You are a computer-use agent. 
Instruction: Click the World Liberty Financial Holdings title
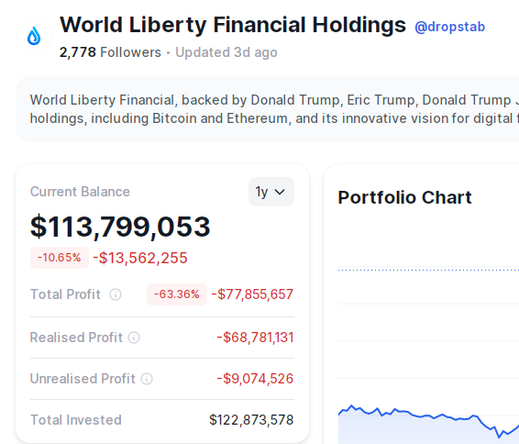point(233,25)
